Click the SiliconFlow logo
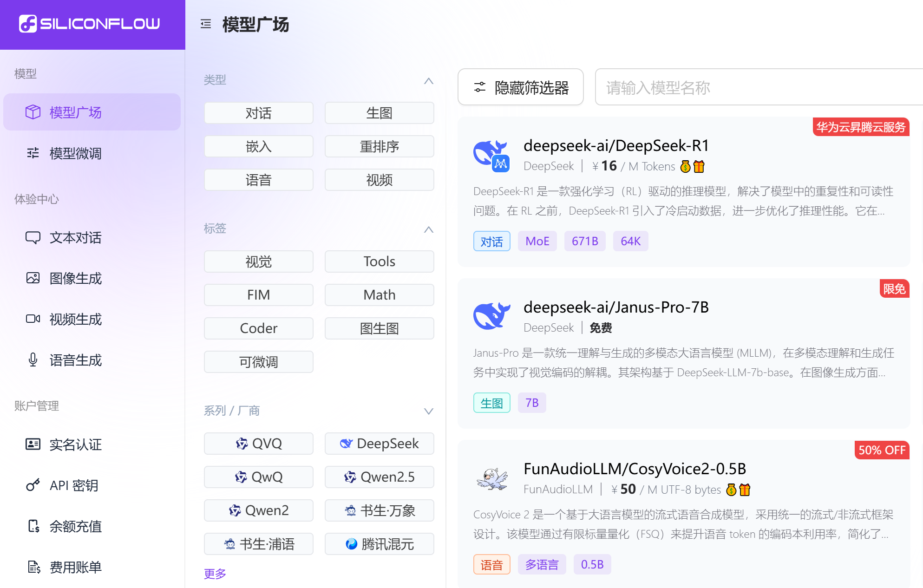The width and height of the screenshot is (923, 588). point(89,24)
